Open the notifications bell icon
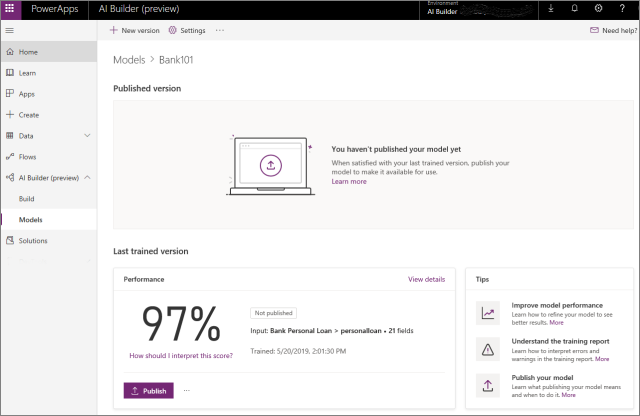This screenshot has width=640, height=416. tap(574, 9)
